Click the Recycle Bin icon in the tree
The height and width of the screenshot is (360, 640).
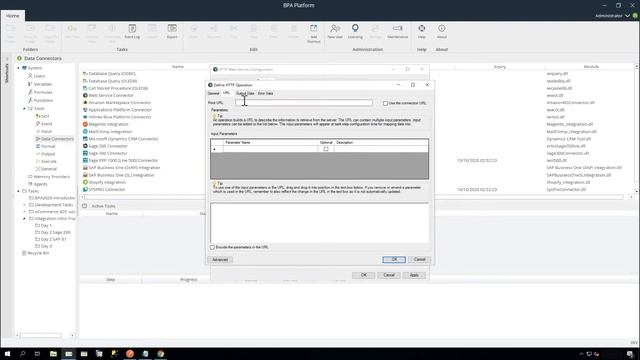click(24, 253)
